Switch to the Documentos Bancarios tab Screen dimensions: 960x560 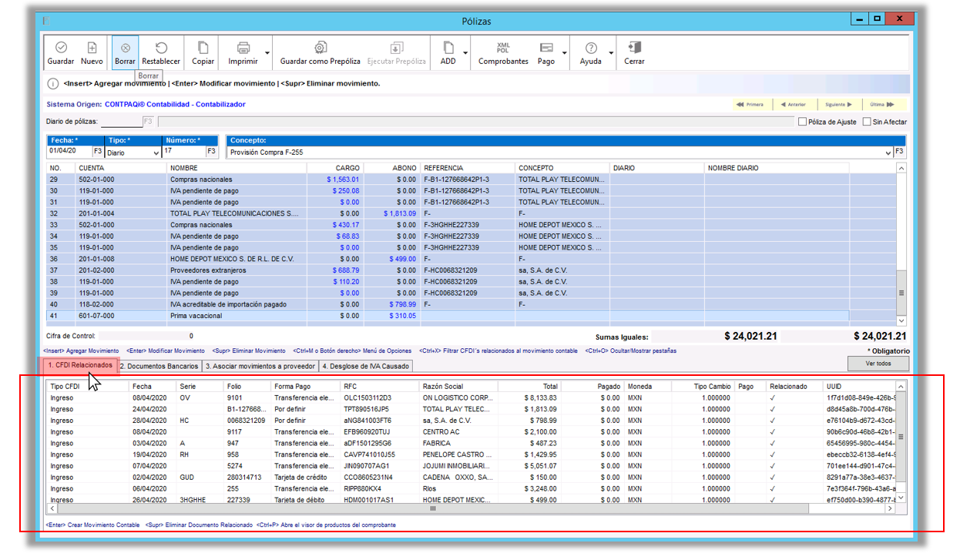pyautogui.click(x=161, y=366)
